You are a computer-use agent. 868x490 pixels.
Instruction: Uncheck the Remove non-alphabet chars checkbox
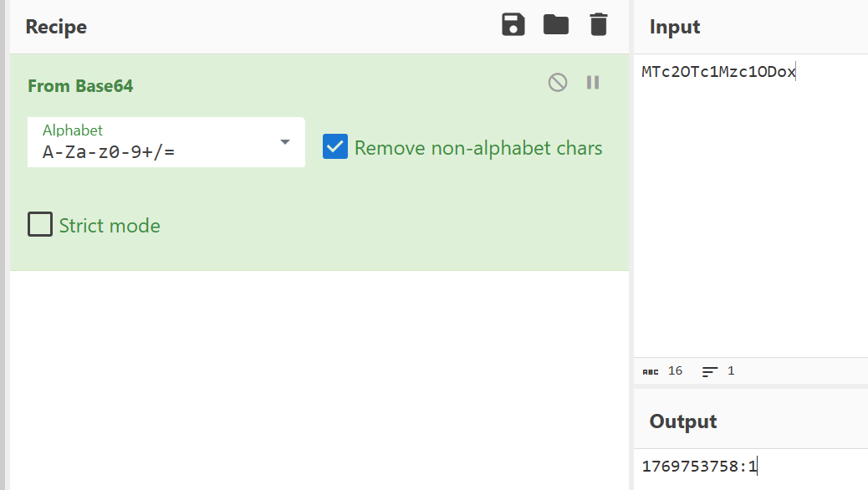click(x=335, y=147)
